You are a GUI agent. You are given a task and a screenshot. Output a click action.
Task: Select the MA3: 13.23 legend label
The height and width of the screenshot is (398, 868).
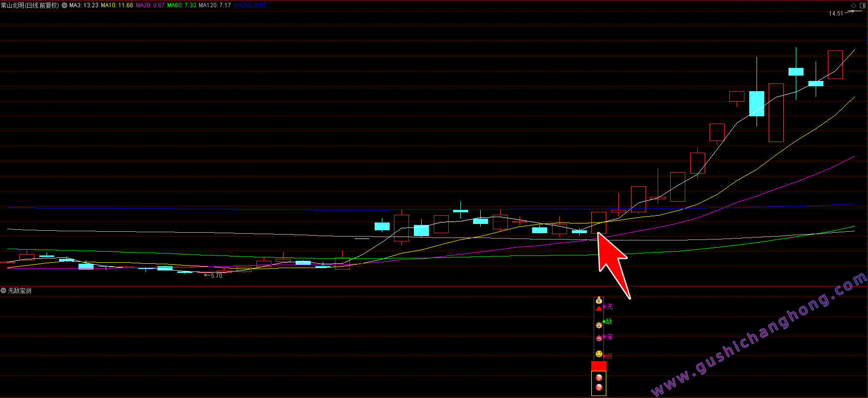click(x=84, y=5)
